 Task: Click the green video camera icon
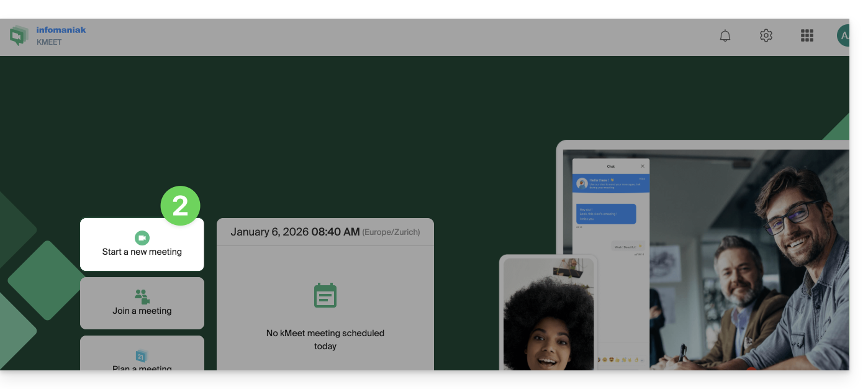click(142, 238)
